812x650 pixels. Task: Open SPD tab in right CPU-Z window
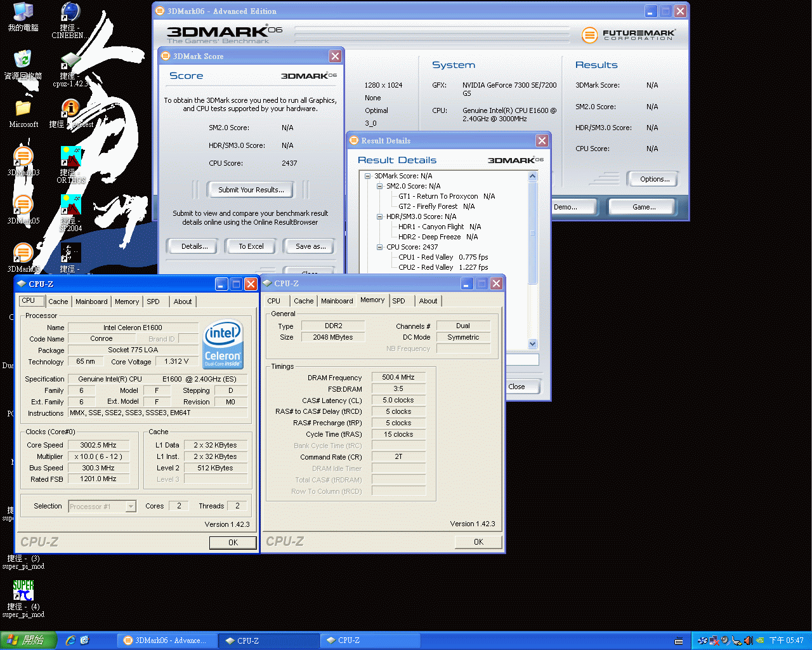pyautogui.click(x=399, y=301)
